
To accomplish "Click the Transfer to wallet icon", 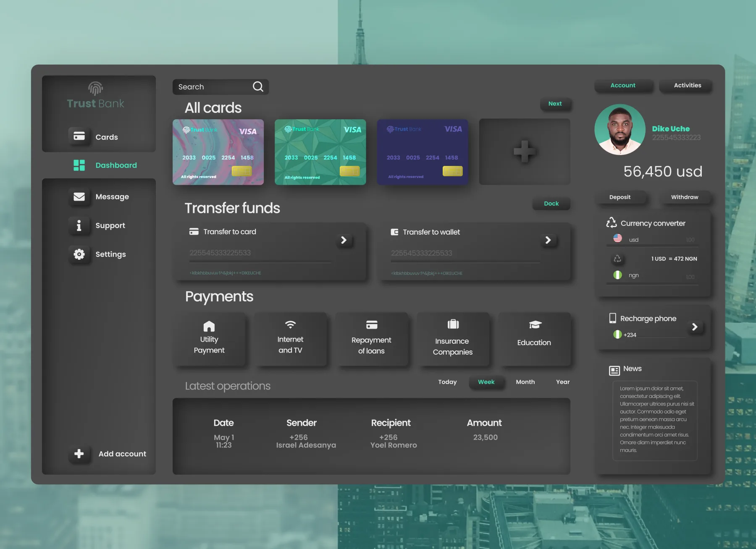I will pos(394,232).
